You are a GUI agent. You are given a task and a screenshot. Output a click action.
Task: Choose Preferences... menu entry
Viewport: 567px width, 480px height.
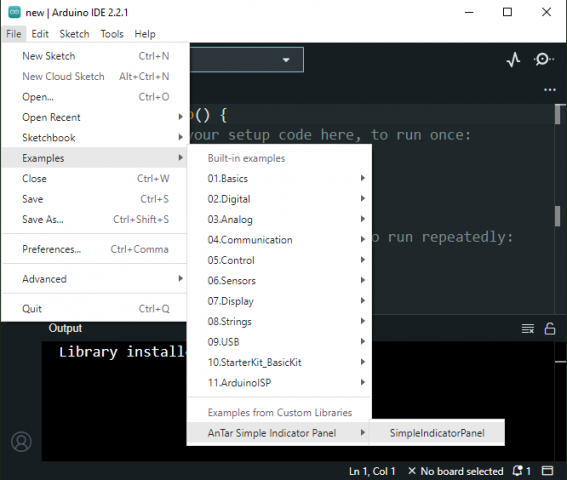tap(95, 249)
